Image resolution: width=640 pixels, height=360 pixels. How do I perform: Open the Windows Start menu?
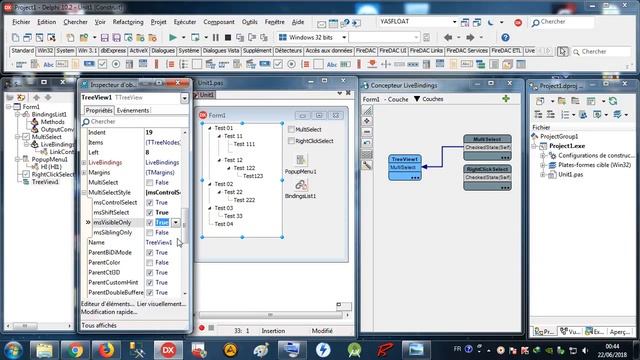click(x=13, y=350)
